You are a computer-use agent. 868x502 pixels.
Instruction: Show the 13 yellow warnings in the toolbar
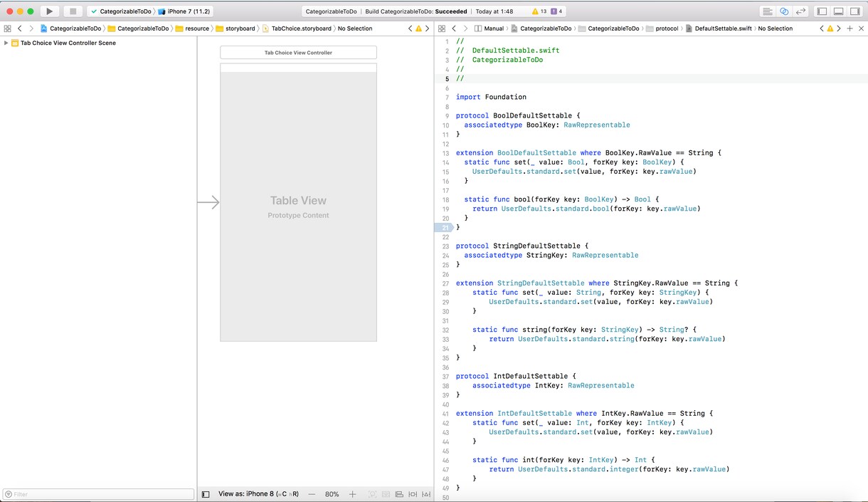coord(539,11)
